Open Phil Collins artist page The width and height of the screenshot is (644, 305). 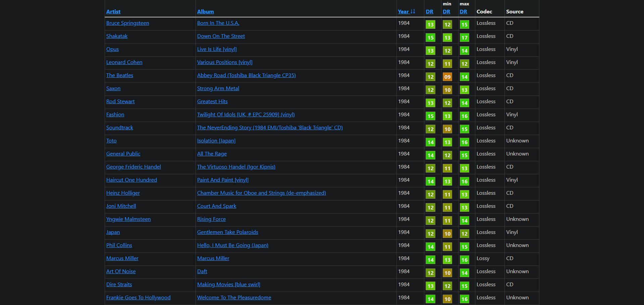pos(119,245)
